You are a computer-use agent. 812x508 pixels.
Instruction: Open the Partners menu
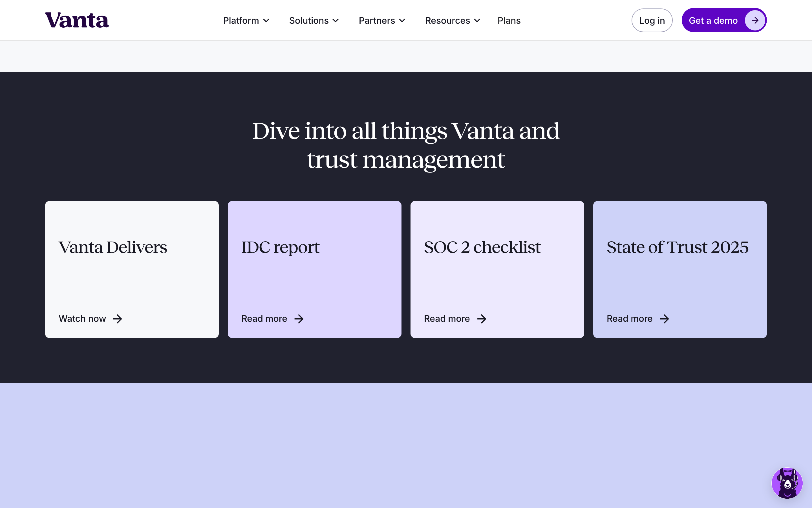click(x=382, y=21)
